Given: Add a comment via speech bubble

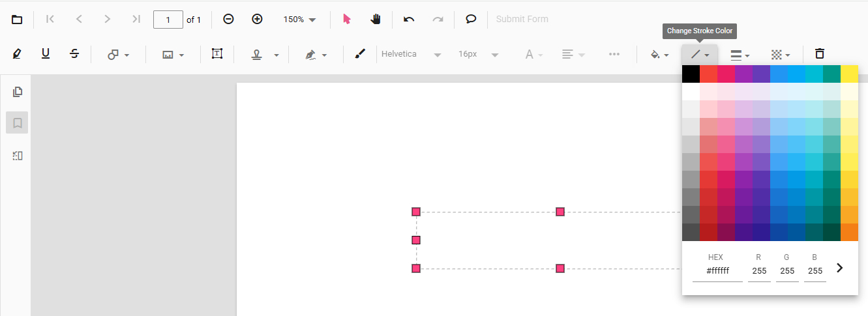Looking at the screenshot, I should (x=471, y=19).
